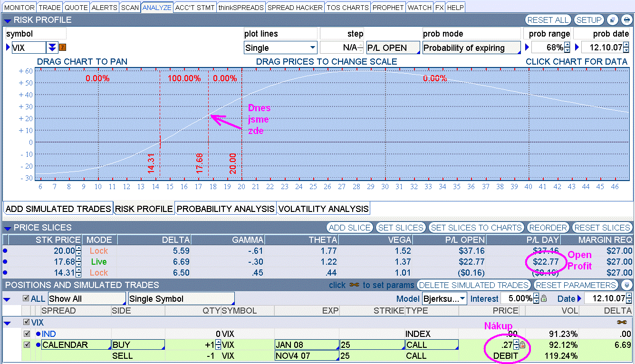This screenshot has width=635, height=364.
Task: Toggle Live mode on 17.68 price slice
Action: point(99,262)
